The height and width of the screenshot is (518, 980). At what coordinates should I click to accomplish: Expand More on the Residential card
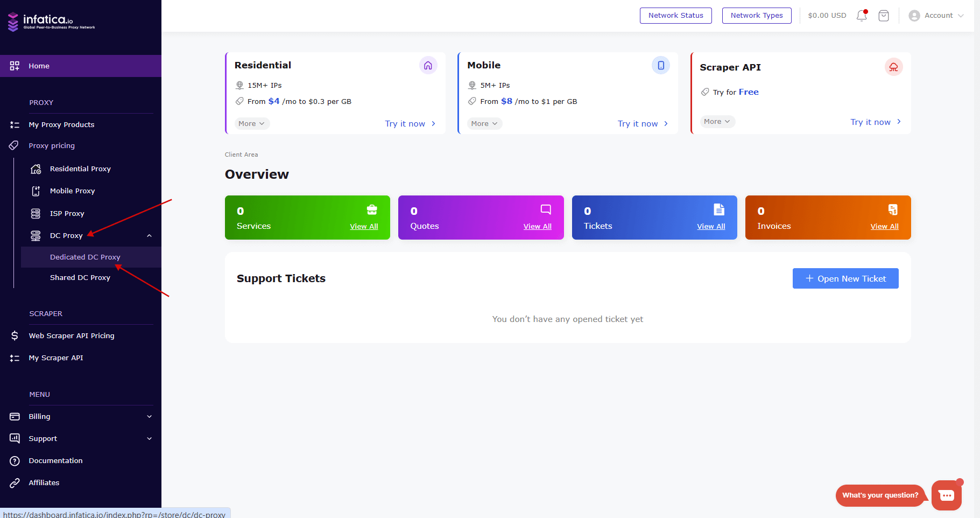tap(252, 124)
